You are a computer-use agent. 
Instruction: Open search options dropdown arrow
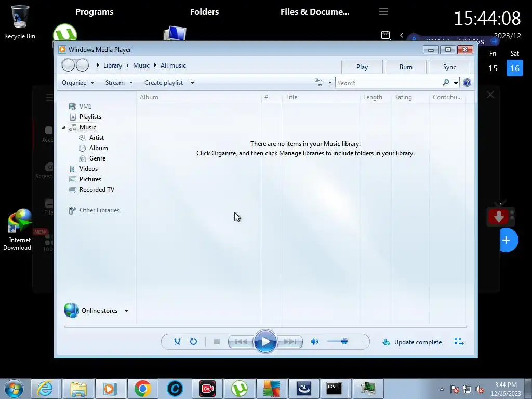[456, 83]
